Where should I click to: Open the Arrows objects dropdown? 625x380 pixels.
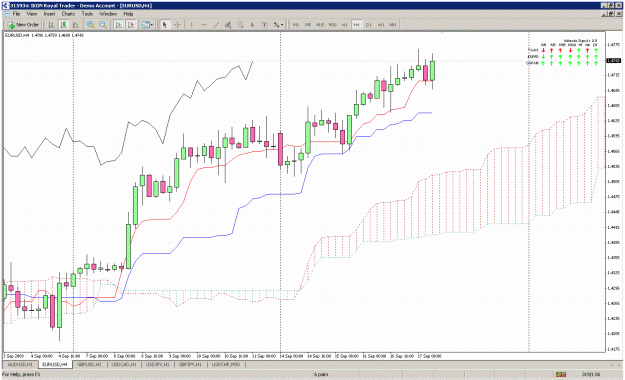[278, 25]
